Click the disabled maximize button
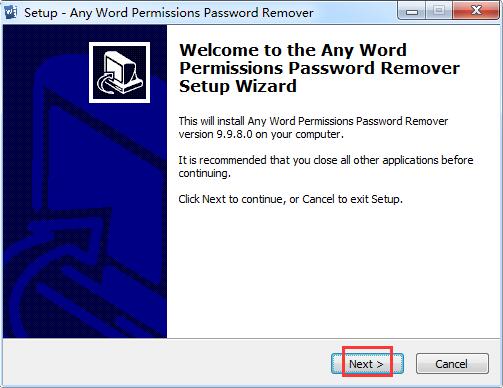 click(x=439, y=11)
